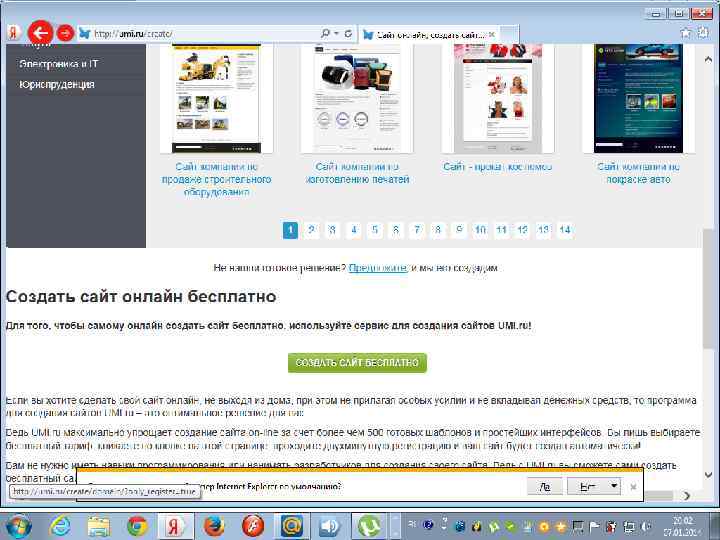The image size is (720, 540).
Task: Open browser tools with the gear icon
Action: coord(703,33)
